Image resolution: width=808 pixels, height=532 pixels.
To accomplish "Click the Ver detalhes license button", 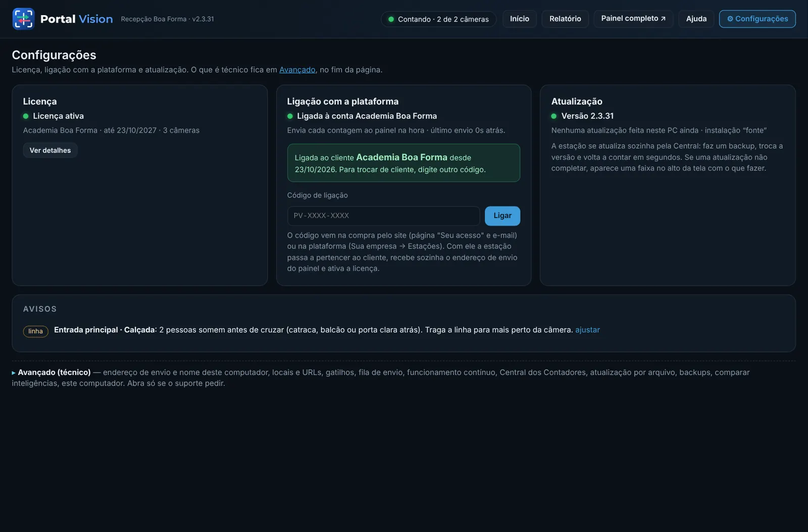I will pos(50,150).
